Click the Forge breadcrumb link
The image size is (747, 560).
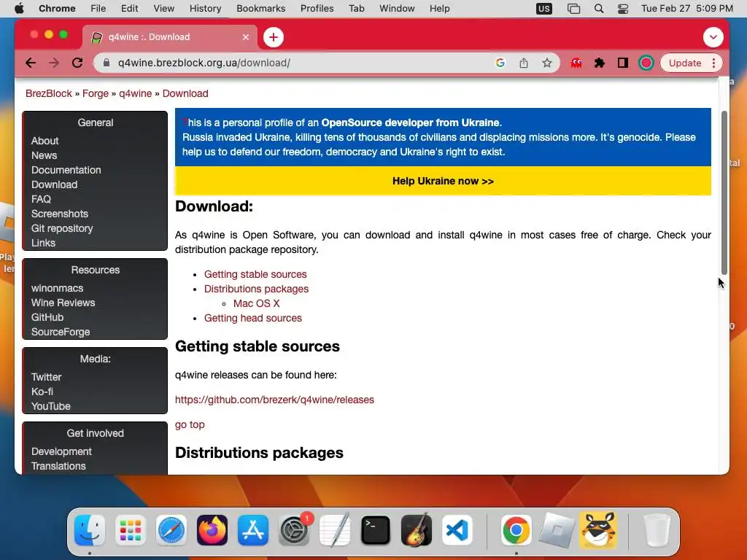pos(96,93)
